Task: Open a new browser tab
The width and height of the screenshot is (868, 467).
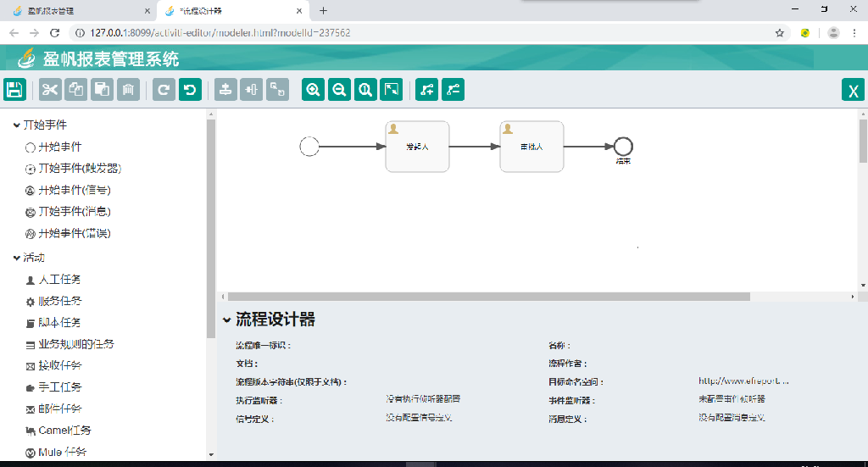Action: pos(323,11)
